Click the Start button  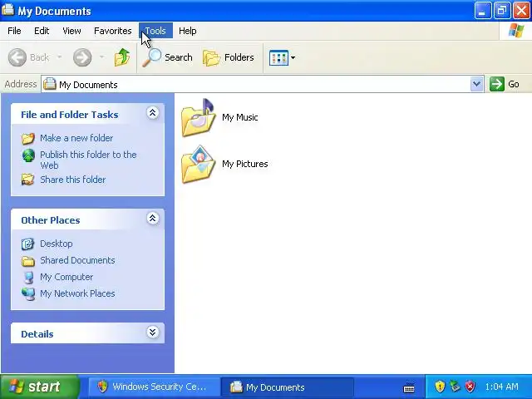point(40,387)
